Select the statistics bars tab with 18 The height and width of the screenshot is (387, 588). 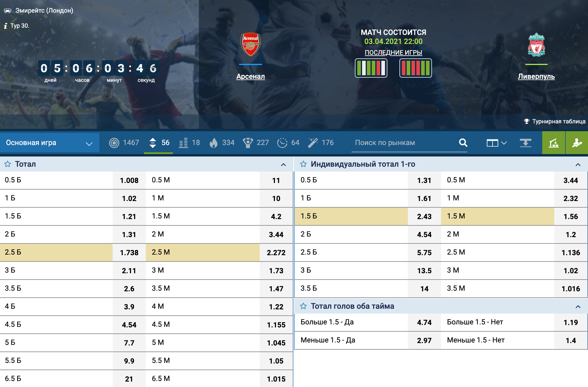pyautogui.click(x=189, y=143)
